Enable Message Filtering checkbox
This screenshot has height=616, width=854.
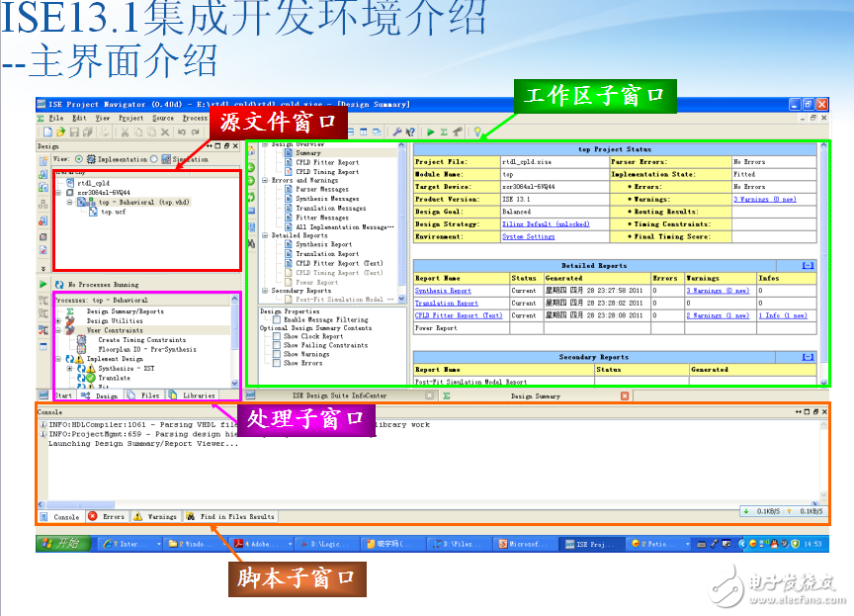pos(278,319)
